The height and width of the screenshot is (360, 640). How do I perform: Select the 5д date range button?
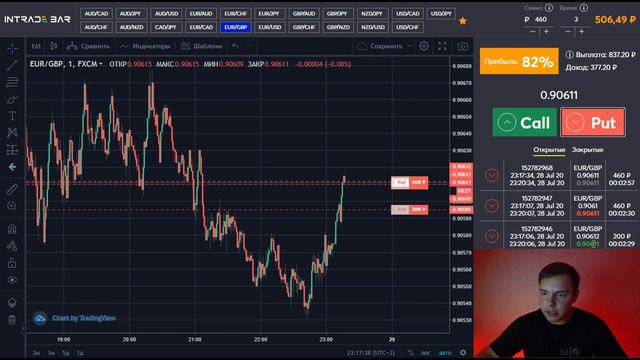(65, 353)
